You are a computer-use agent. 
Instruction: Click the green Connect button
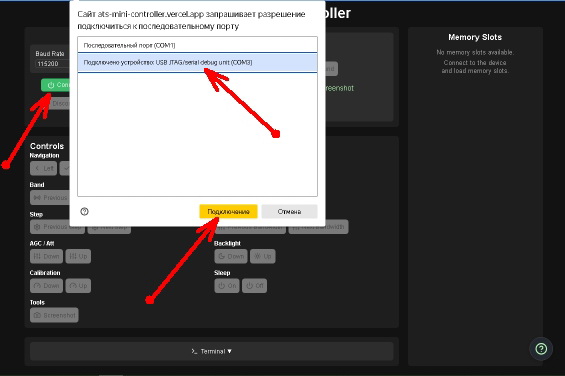coord(55,85)
